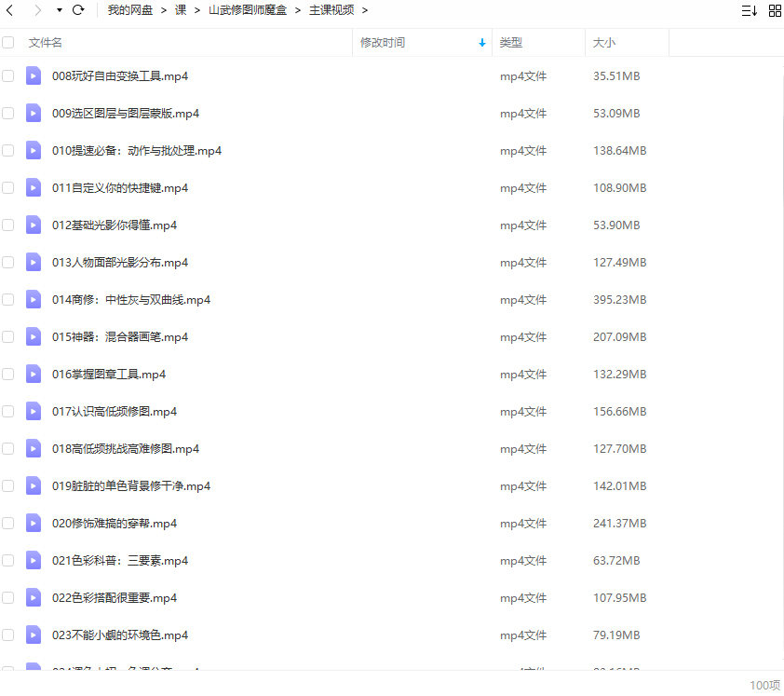The width and height of the screenshot is (784, 696).
Task: Check the box for 017认识高低频修图.mp4
Action: tap(8, 411)
